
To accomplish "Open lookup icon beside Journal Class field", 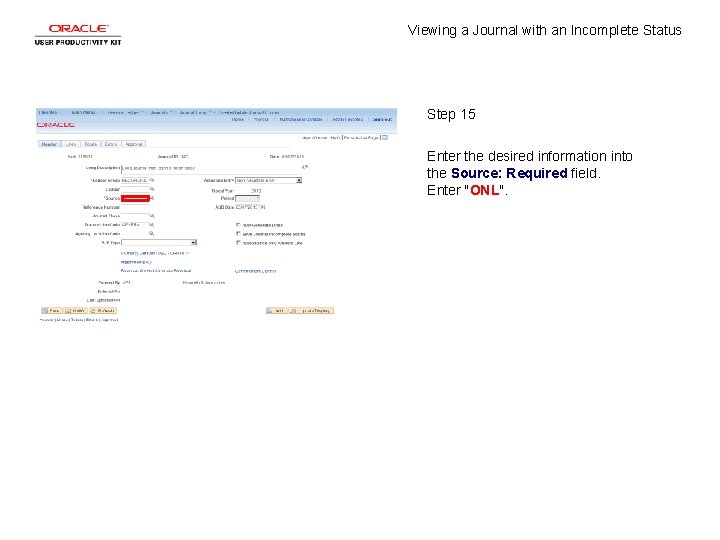I will pyautogui.click(x=152, y=216).
